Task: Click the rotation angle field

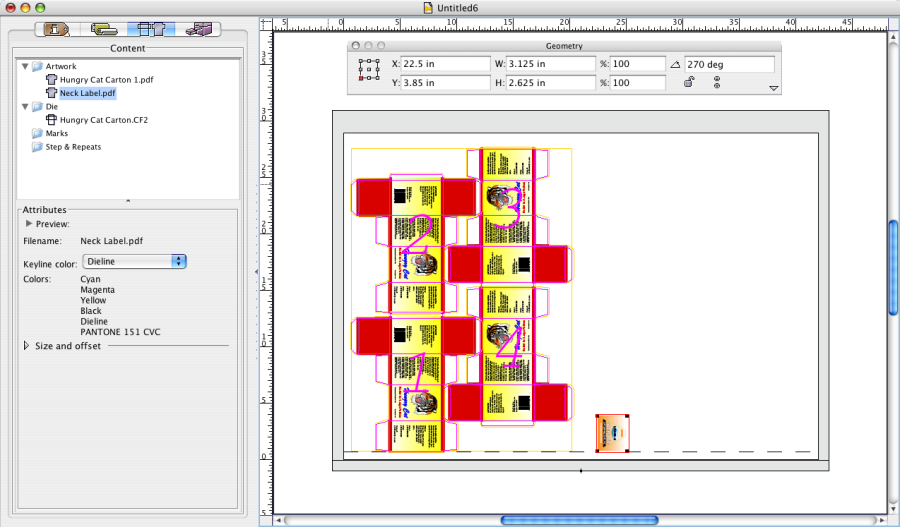Action: click(729, 64)
